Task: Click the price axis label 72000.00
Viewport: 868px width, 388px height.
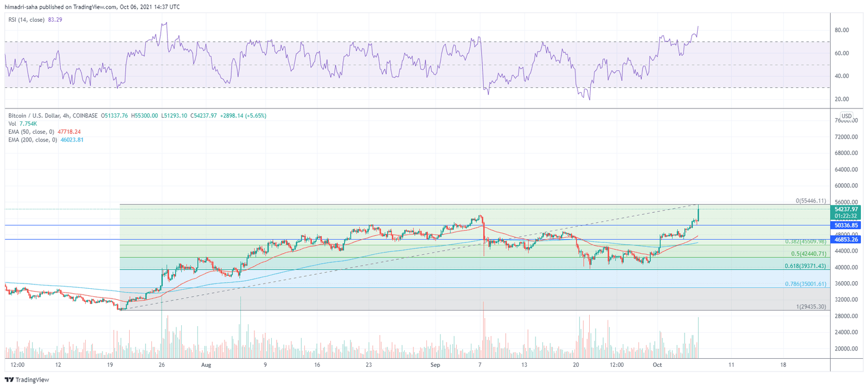Action: click(x=846, y=137)
